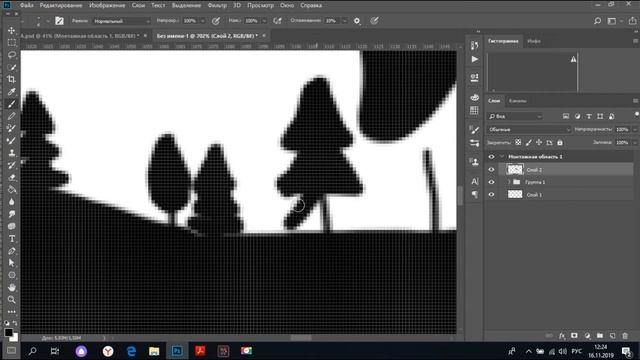The image size is (640, 360).
Task: Select the Brush tool in the toolbox
Action: tap(11, 104)
